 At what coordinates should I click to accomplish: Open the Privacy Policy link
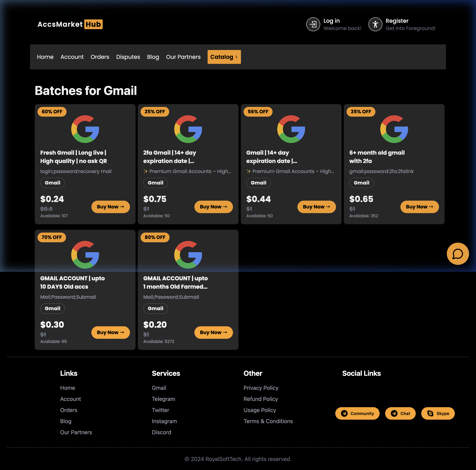coord(261,388)
